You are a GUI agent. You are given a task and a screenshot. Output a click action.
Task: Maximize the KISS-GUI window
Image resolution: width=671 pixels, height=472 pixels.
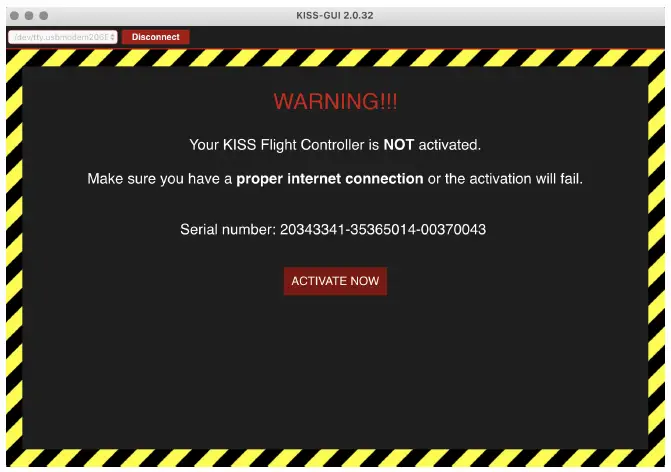pyautogui.click(x=44, y=16)
